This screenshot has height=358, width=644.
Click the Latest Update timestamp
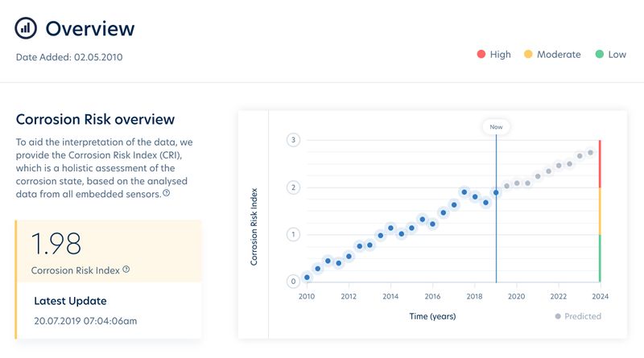pos(85,319)
